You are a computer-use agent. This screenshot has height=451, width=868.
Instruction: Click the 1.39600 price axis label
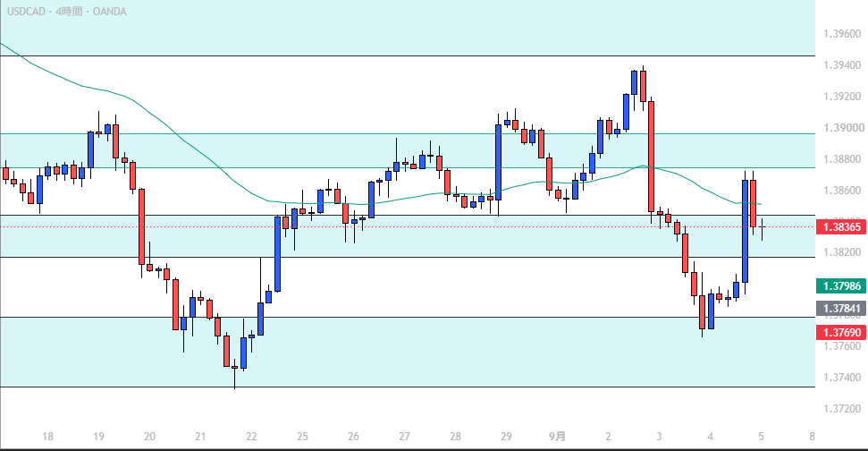click(842, 34)
